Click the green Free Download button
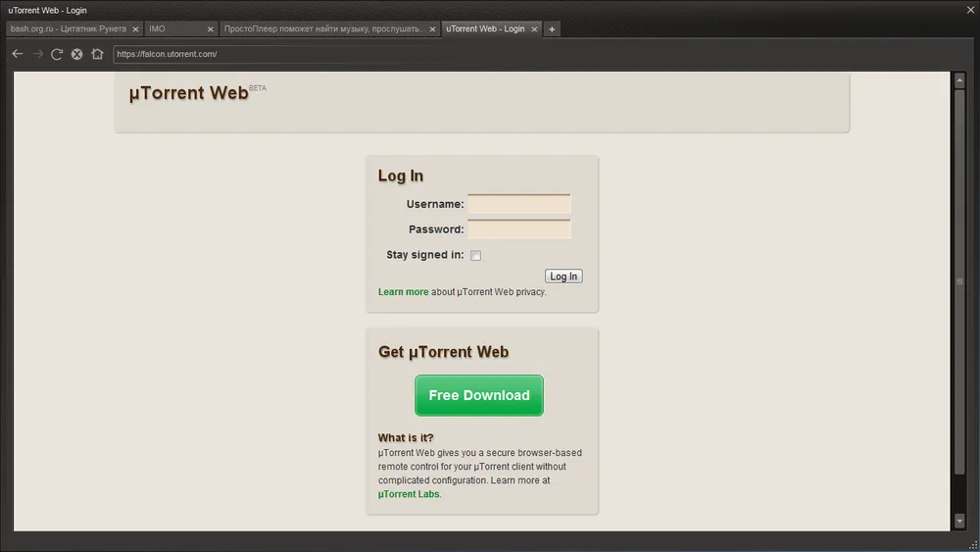This screenshot has width=980, height=552. pyautogui.click(x=479, y=395)
